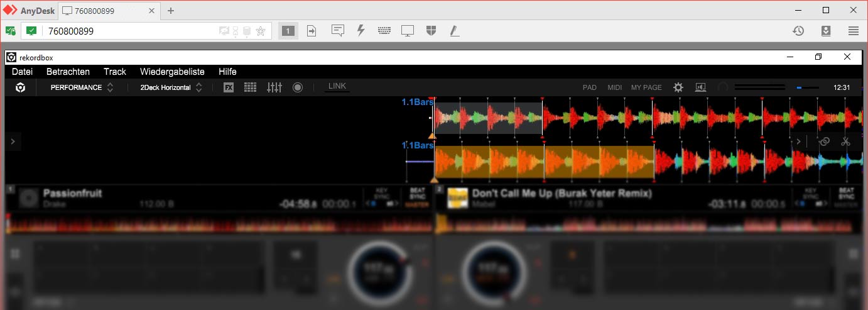This screenshot has width=868, height=310.
Task: Open AnyDesk file transfer icon
Action: tap(312, 31)
